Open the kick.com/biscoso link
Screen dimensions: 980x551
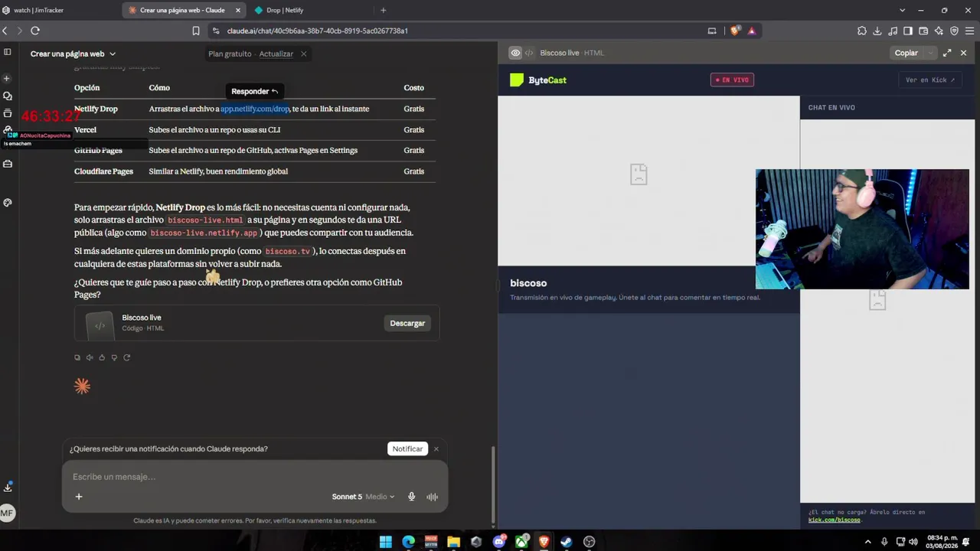pos(835,520)
